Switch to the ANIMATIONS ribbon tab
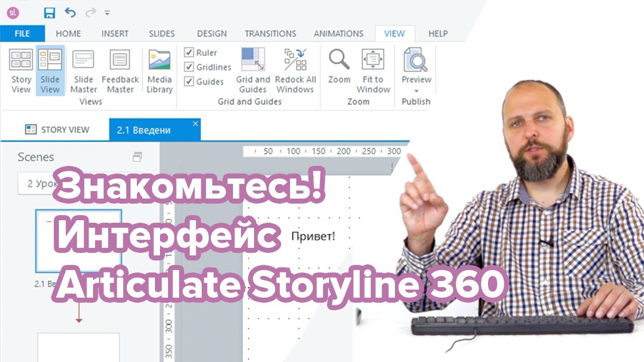This screenshot has width=644, height=362. point(339,34)
